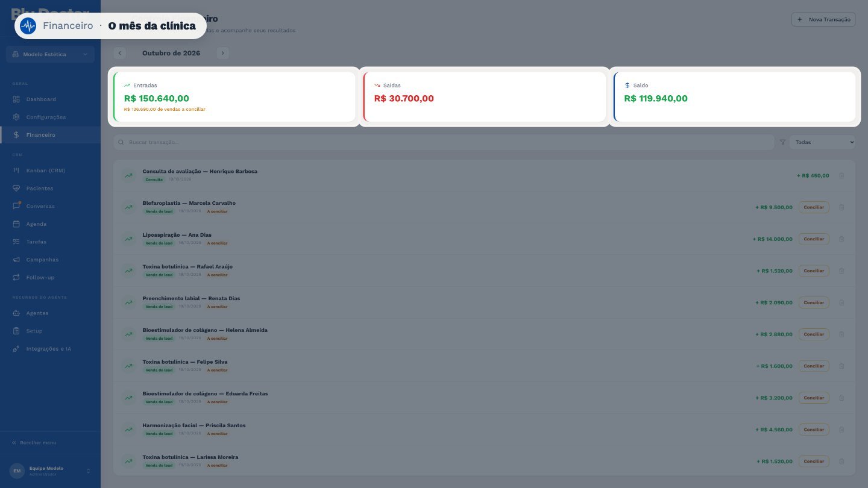Click the Conversas chat bubble icon
Screen dimensions: 868x488
pos(16,206)
